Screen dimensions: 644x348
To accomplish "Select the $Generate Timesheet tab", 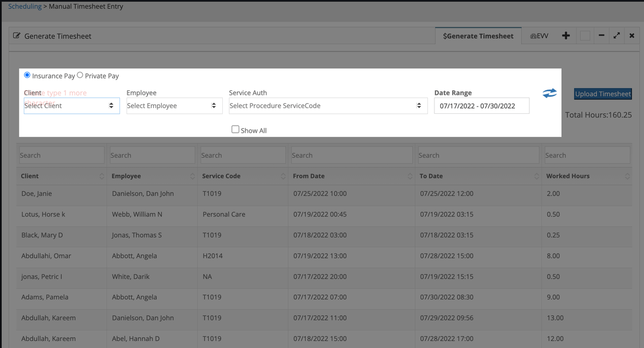I will [x=478, y=35].
